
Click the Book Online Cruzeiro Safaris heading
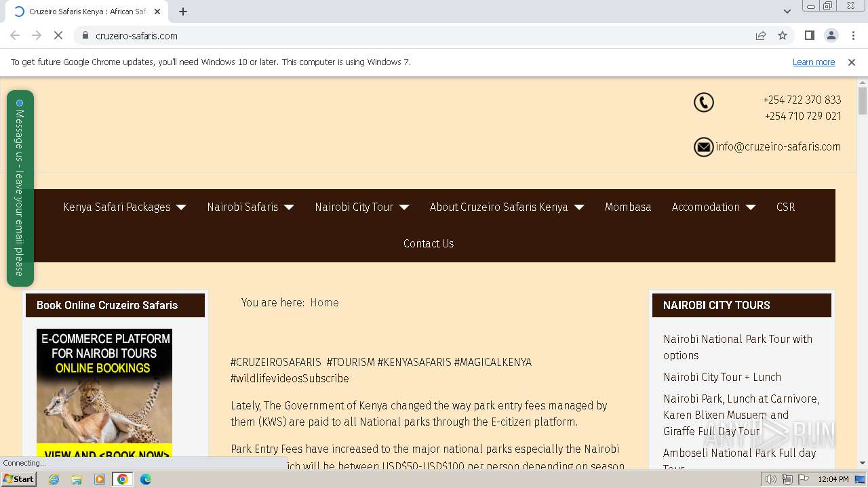(107, 305)
